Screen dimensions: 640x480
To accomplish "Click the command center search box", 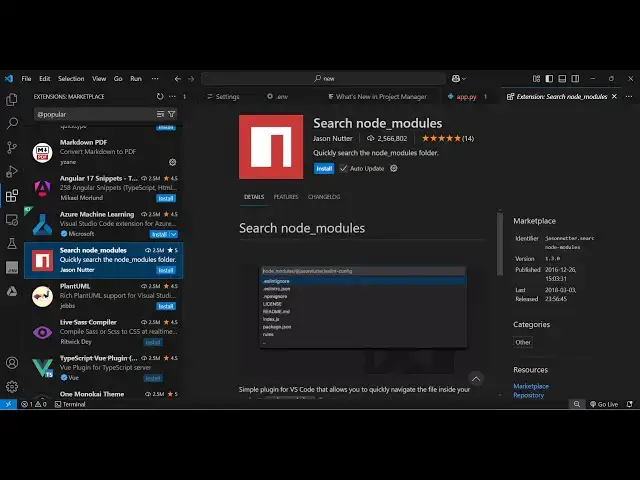I will (x=324, y=78).
